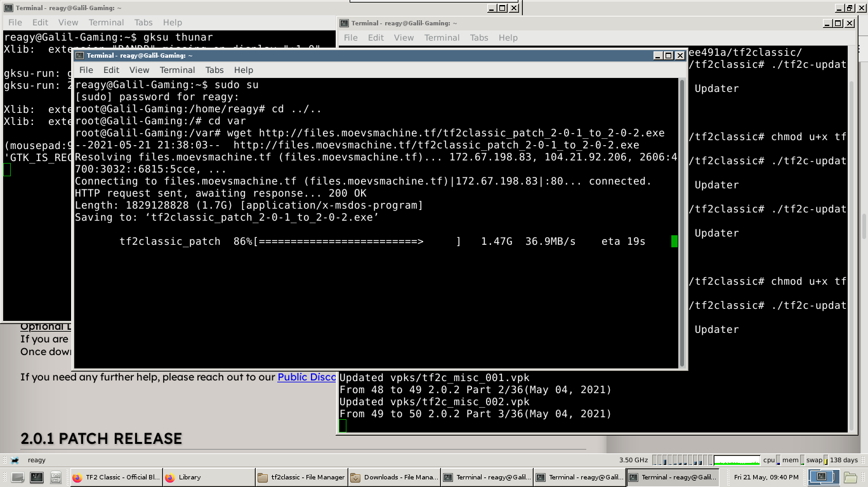The height and width of the screenshot is (487, 868).
Task: Open Help menu in the front terminal window
Action: (243, 70)
